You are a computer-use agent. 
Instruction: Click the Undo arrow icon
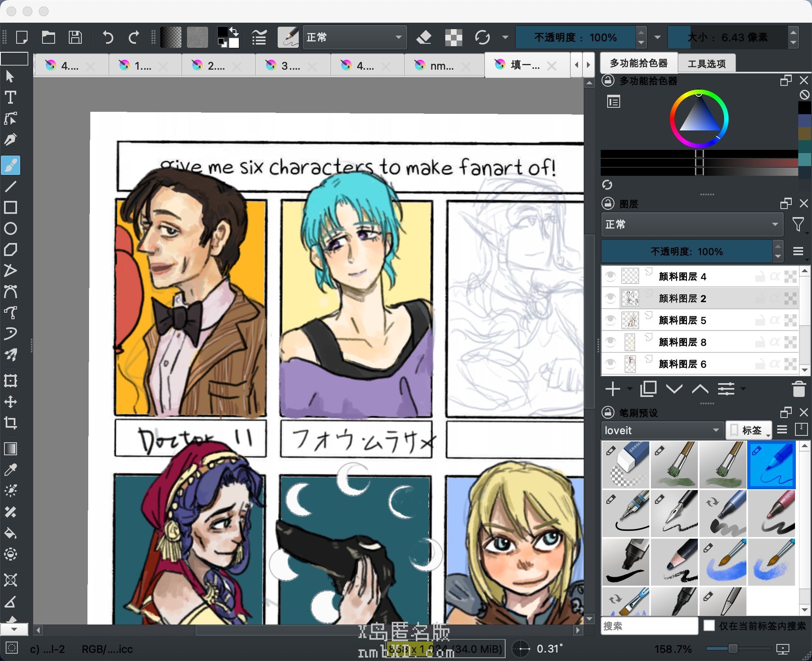click(108, 37)
